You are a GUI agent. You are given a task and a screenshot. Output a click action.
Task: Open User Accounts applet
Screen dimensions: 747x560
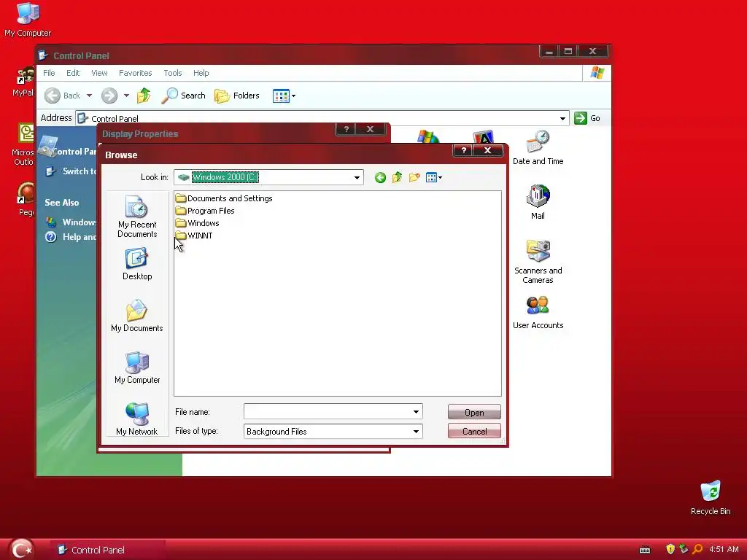click(x=538, y=312)
